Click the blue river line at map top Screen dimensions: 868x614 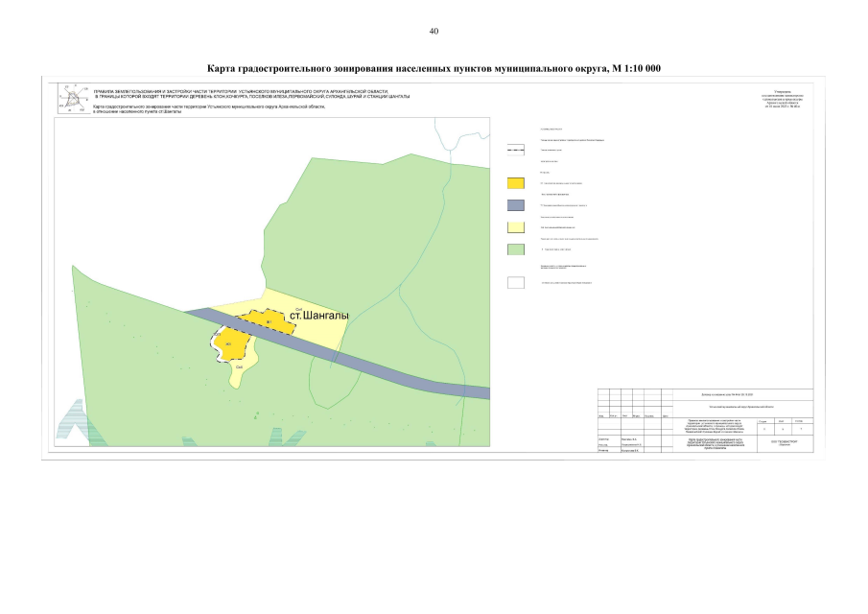[x=451, y=135]
